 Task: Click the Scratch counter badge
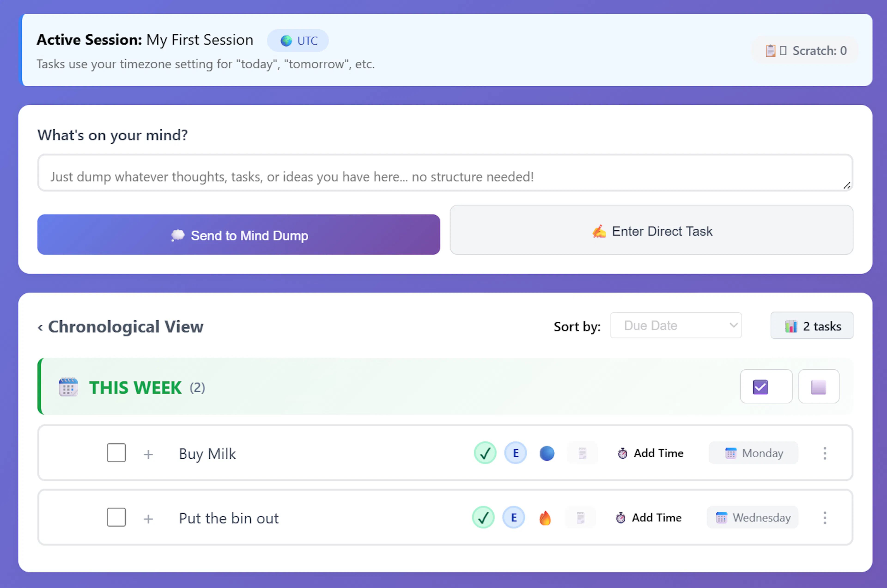[805, 51]
